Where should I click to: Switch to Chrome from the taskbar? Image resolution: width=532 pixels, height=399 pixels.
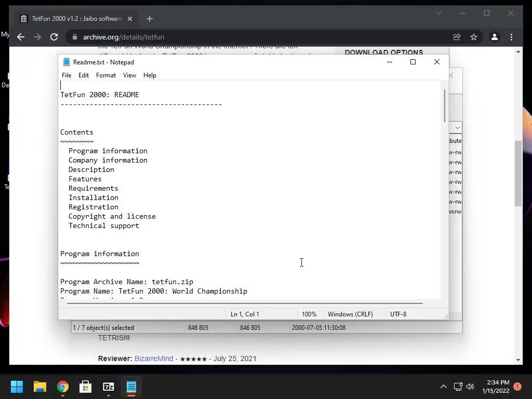click(63, 387)
